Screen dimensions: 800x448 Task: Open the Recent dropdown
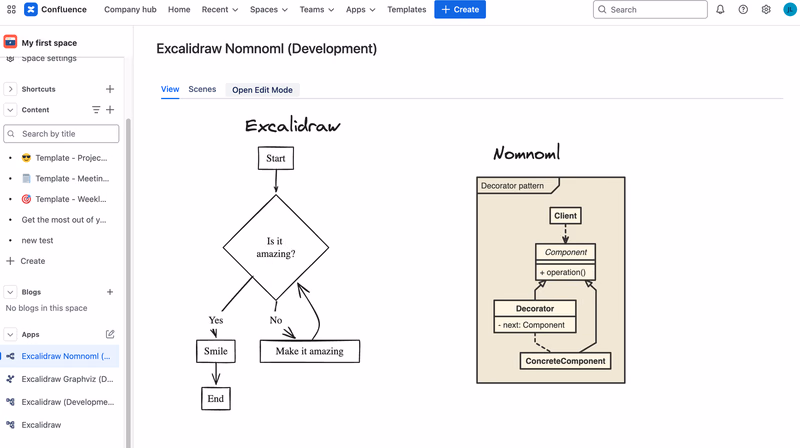point(220,9)
